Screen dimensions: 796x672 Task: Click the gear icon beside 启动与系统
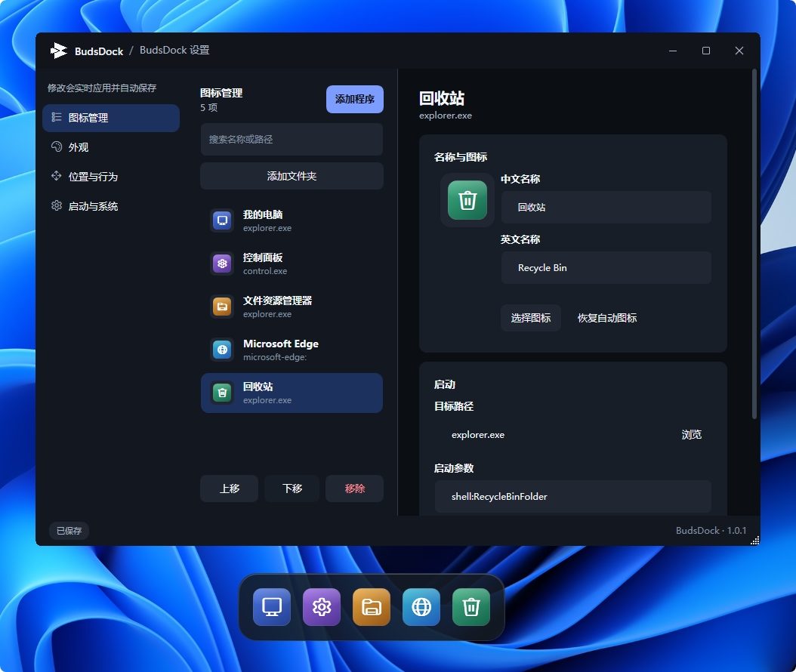57,205
